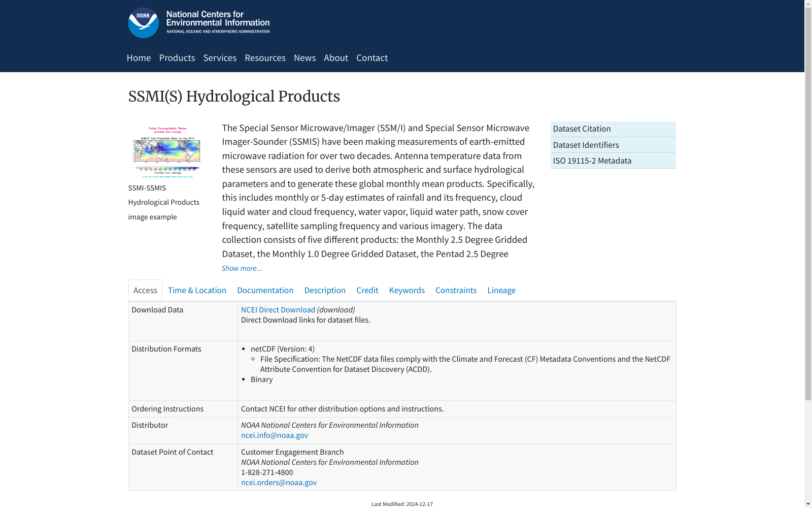Follow the NCEI Direct Download link
Viewport: 812px width, 508px height.
[278, 310]
